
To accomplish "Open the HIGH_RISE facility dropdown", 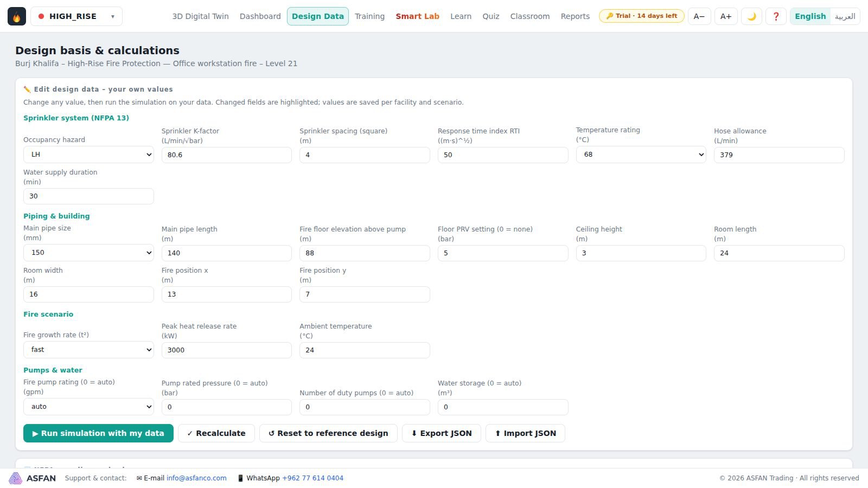I will (76, 16).
